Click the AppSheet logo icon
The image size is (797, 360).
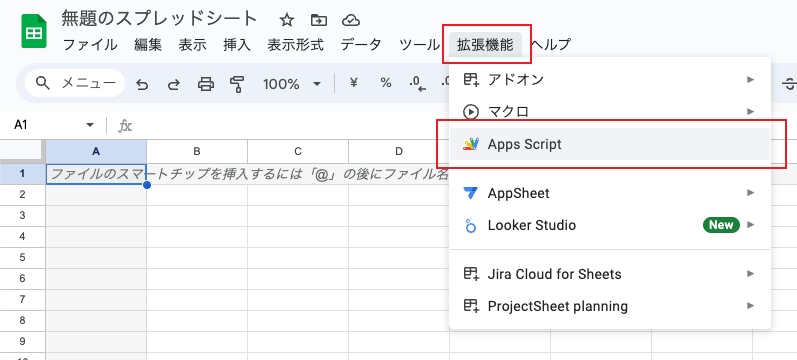click(471, 193)
